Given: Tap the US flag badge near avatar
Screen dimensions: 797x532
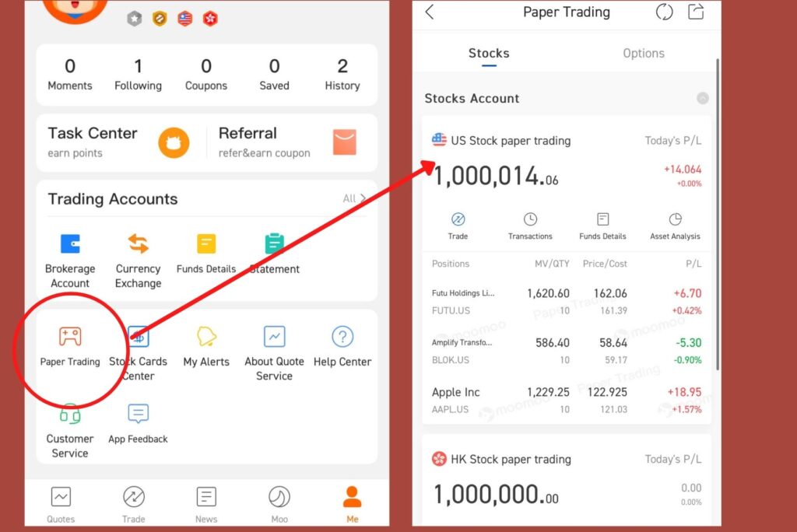Looking at the screenshot, I should [x=185, y=19].
